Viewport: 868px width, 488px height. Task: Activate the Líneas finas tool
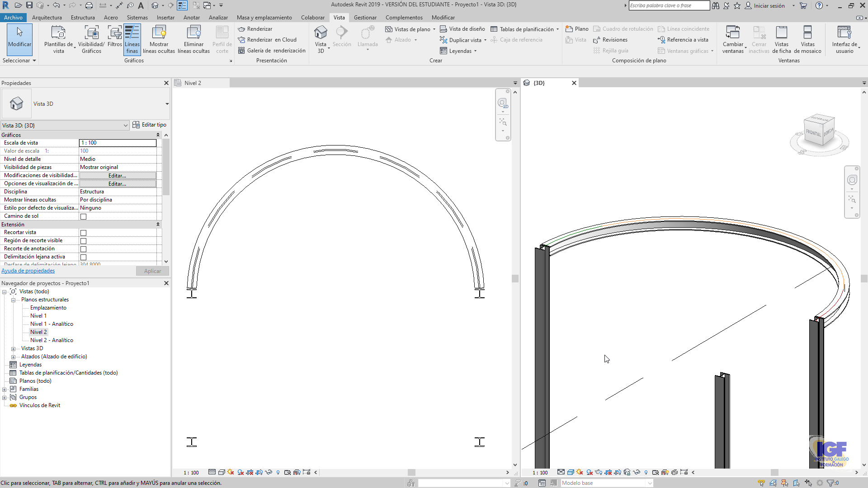click(x=132, y=39)
